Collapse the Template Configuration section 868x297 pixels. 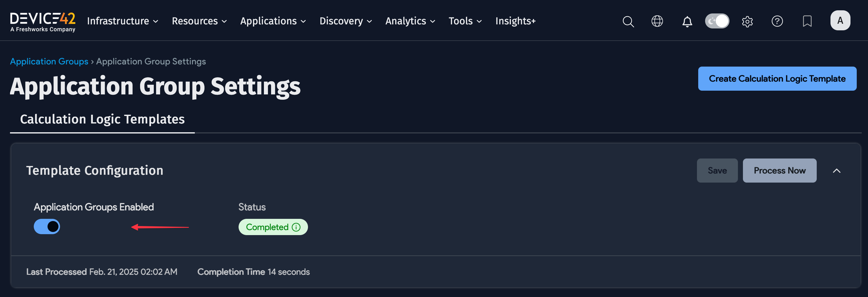click(837, 170)
